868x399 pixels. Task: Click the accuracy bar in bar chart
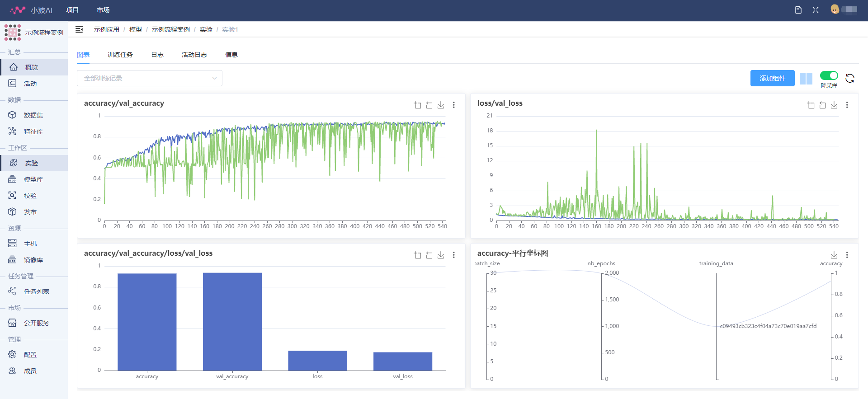coord(147,322)
